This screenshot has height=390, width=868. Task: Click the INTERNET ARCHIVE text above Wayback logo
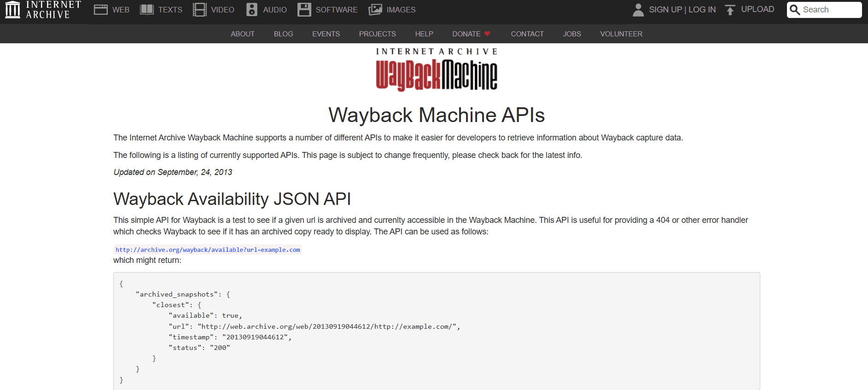click(x=437, y=51)
